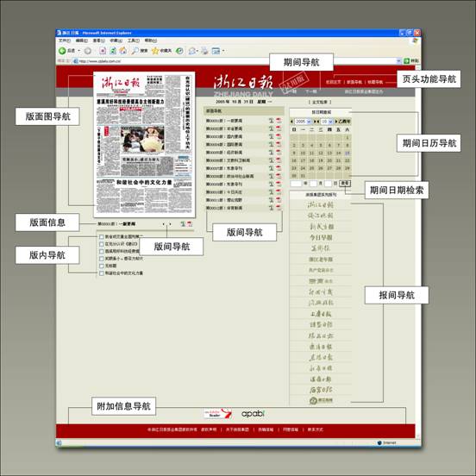The height and width of the screenshot is (476, 476).
Task: Open the month dropdown showing 10
Action: [327, 122]
